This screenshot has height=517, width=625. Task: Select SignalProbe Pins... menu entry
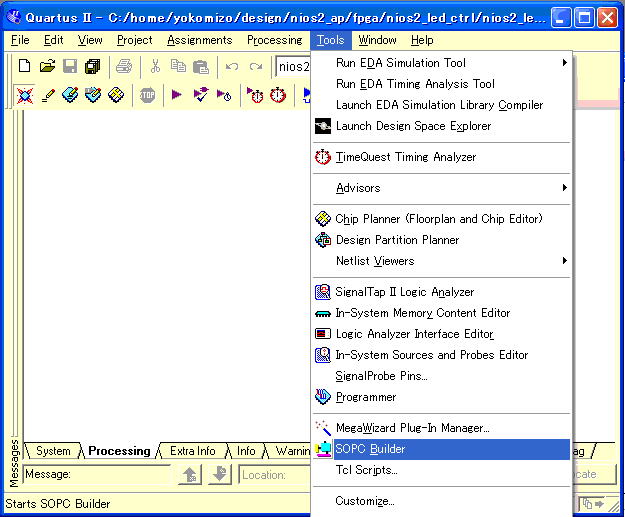click(x=442, y=376)
